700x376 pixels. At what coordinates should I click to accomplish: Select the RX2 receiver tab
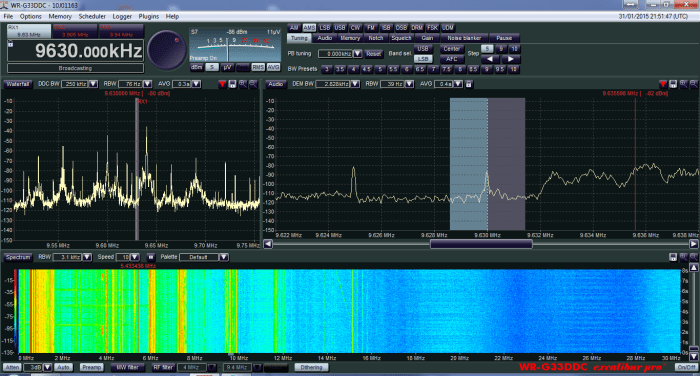(75, 31)
